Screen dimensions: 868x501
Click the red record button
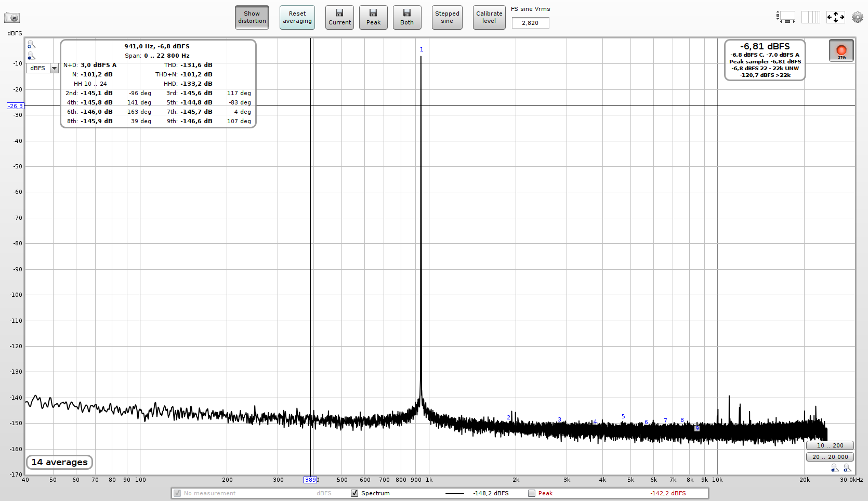[x=841, y=50]
